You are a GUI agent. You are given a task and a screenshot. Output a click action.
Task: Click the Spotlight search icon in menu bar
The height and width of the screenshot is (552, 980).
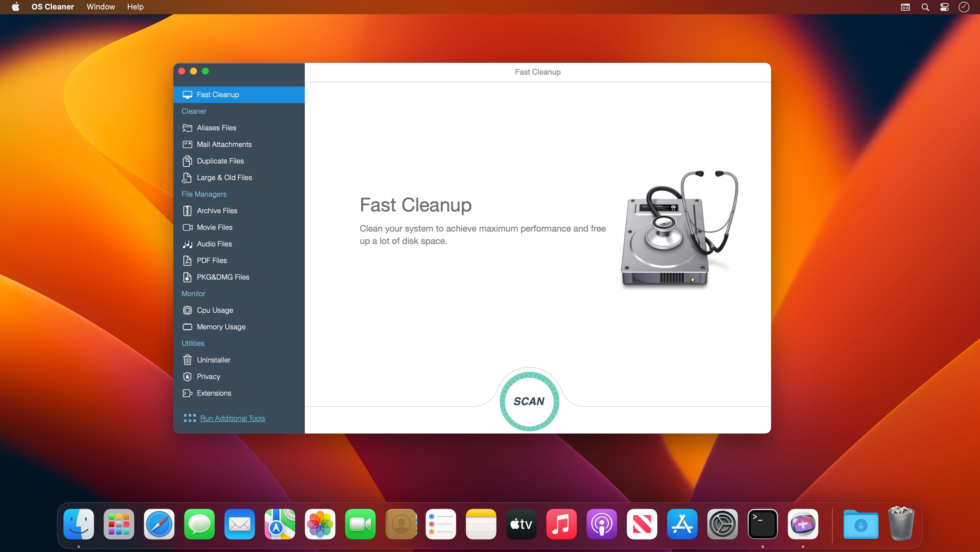(x=925, y=7)
